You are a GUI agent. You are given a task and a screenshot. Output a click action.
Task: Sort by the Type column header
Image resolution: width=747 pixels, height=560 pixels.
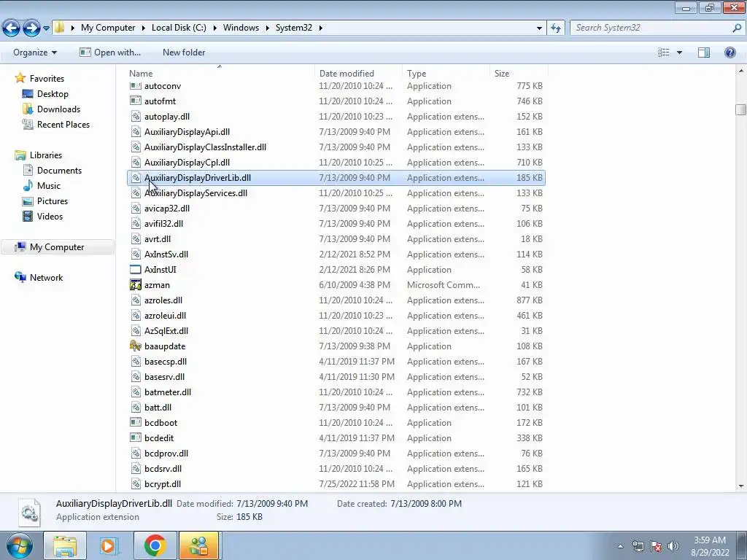point(446,74)
